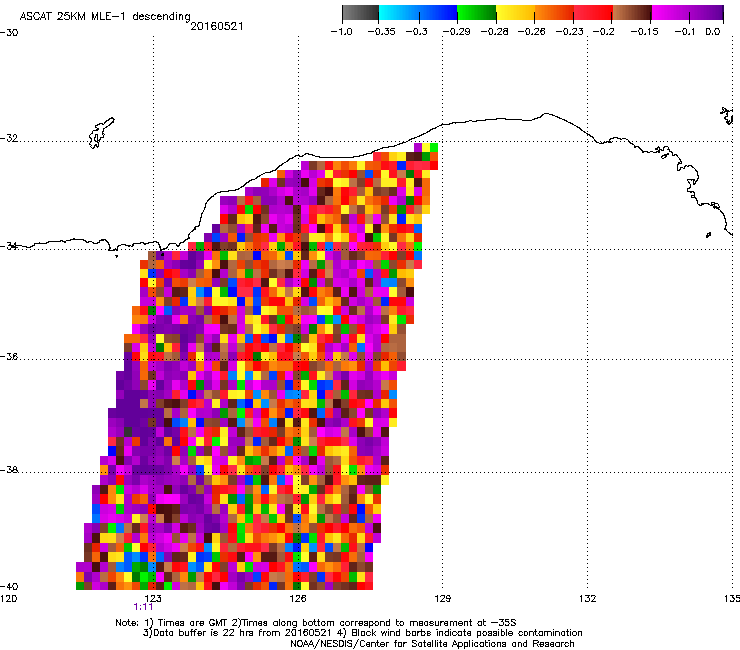This screenshot has height=650, width=740.
Task: Click the color bar label '-0.29'
Action: click(456, 32)
